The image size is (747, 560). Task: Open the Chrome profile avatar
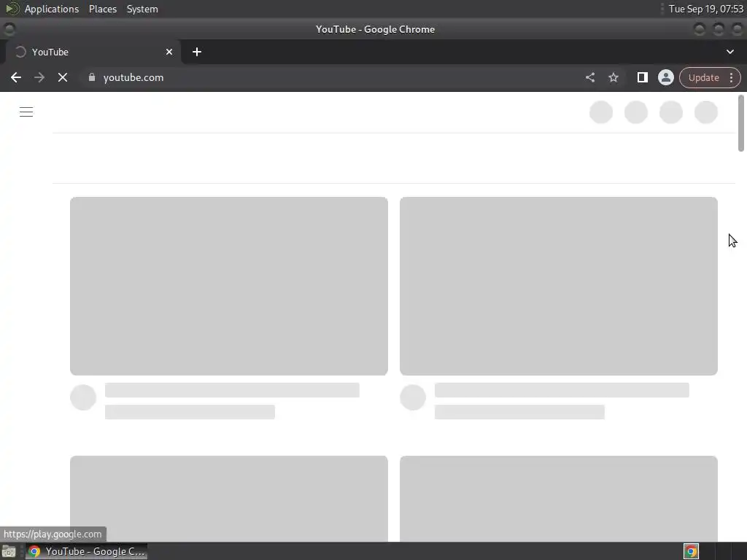point(665,77)
